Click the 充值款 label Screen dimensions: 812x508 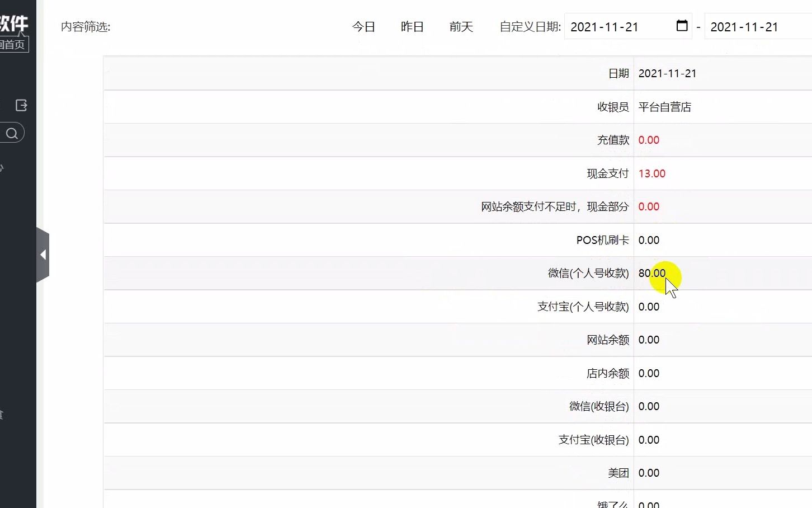pyautogui.click(x=613, y=140)
